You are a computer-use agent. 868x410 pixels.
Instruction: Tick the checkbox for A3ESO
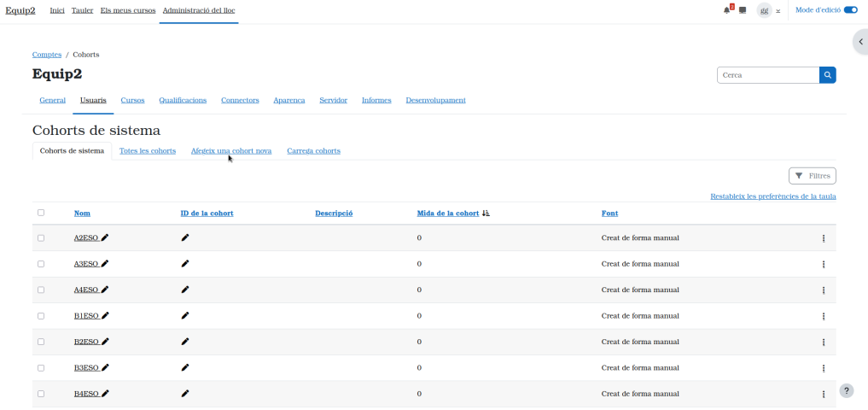(x=41, y=264)
